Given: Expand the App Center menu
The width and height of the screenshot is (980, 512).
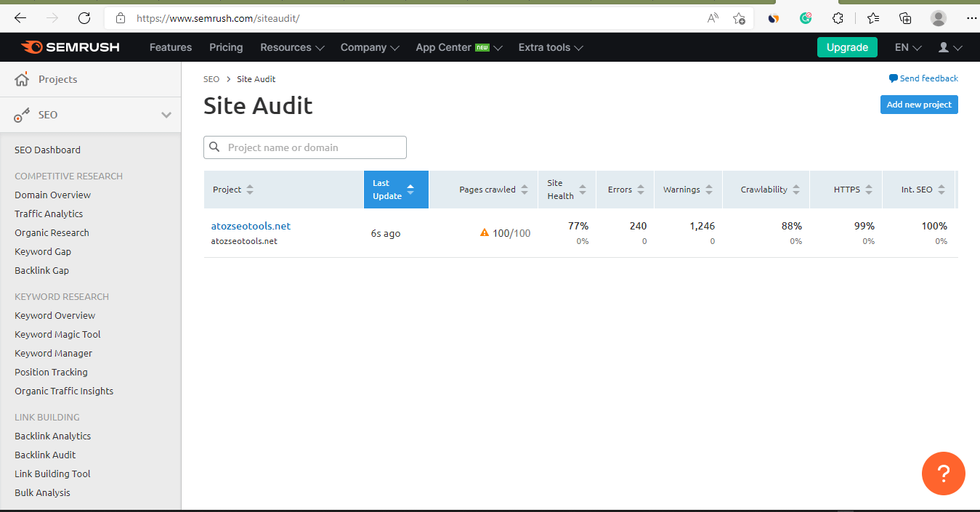Looking at the screenshot, I should pos(459,47).
